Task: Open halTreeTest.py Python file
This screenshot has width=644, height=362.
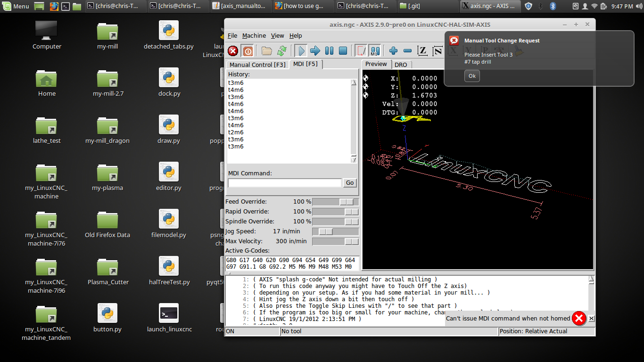Action: pyautogui.click(x=169, y=271)
